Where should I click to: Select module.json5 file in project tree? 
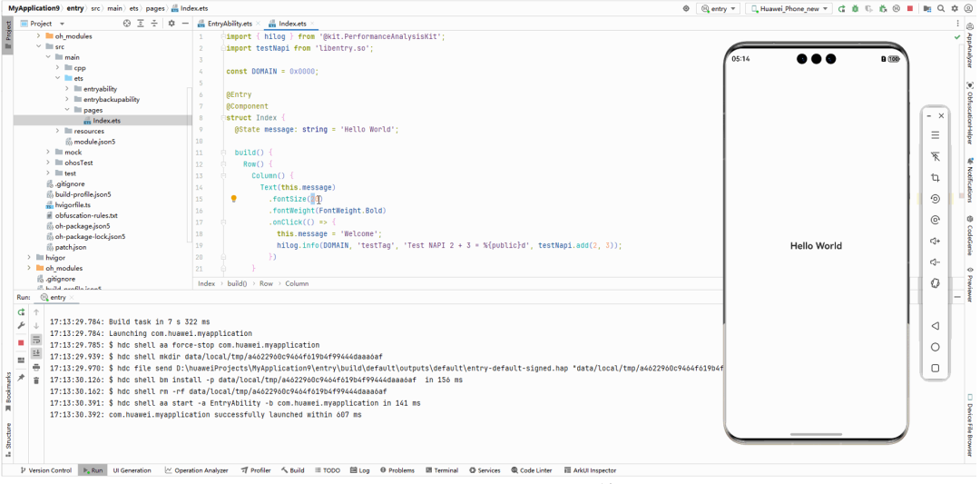pyautogui.click(x=94, y=142)
